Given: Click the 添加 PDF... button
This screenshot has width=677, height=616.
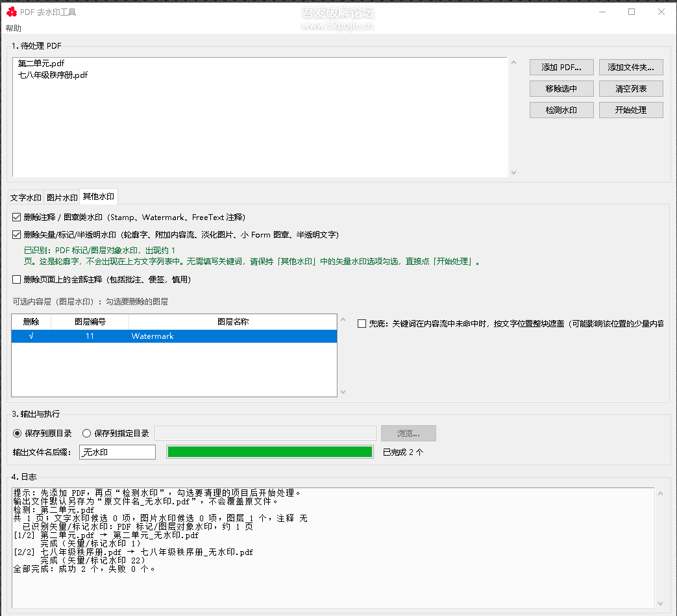Looking at the screenshot, I should click(561, 68).
